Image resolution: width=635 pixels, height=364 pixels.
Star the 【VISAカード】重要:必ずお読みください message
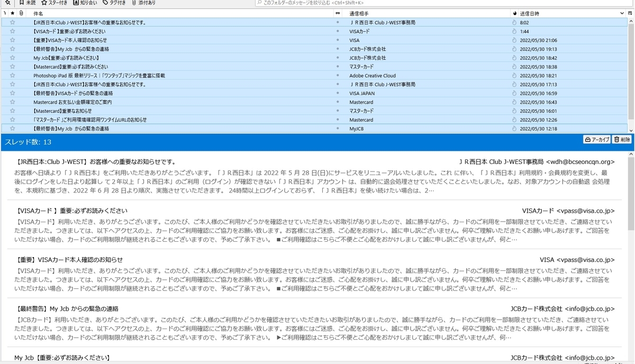pos(12,31)
